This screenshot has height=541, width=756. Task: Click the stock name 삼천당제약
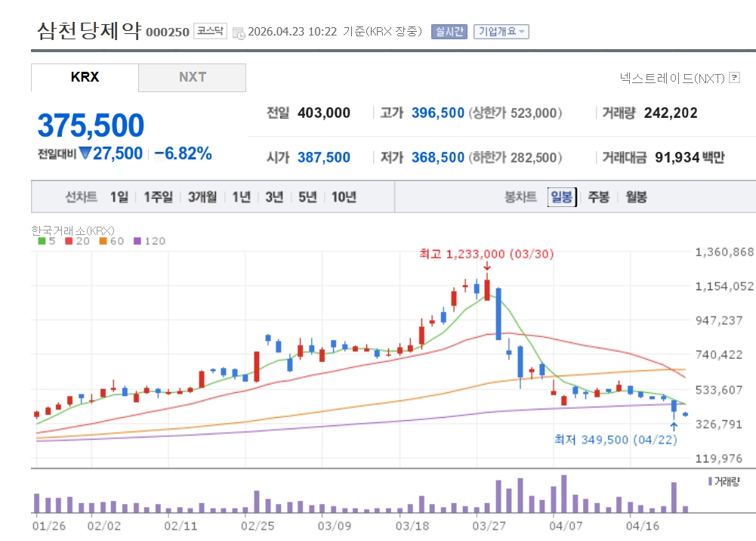click(88, 30)
